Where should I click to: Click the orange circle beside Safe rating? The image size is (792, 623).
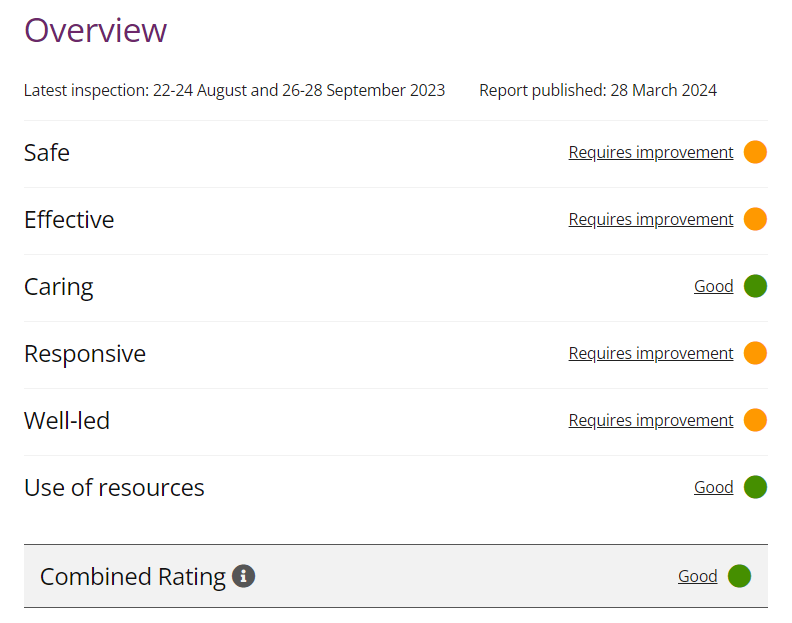coord(755,152)
